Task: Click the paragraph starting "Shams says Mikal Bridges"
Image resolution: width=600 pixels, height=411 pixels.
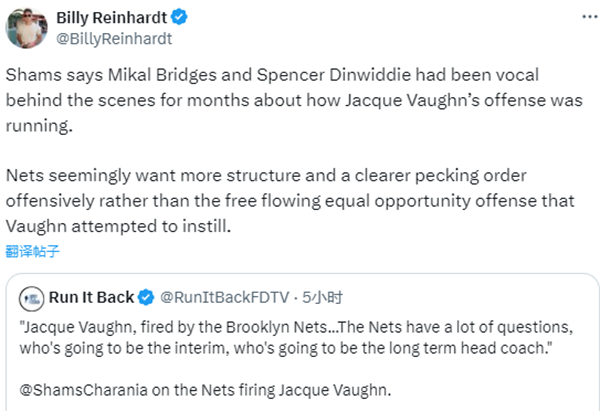Action: point(288,102)
